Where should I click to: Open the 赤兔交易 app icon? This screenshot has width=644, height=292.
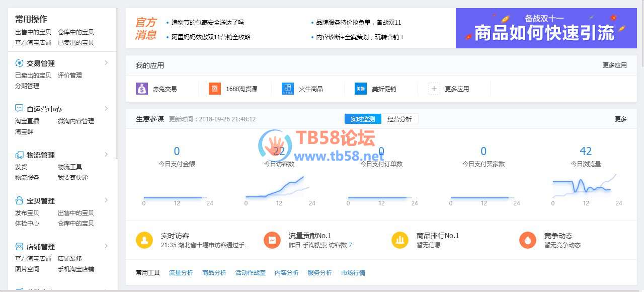[142, 89]
